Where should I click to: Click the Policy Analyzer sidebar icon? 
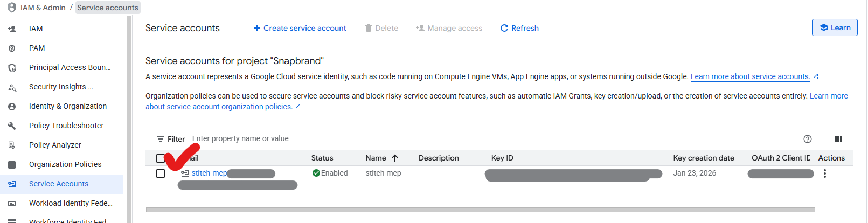(x=12, y=145)
